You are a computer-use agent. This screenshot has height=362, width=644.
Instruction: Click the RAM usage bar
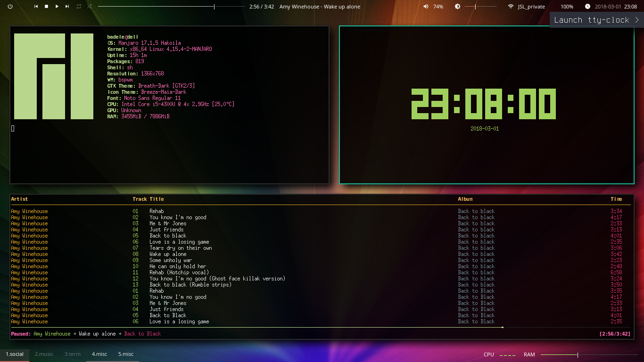coord(589,354)
